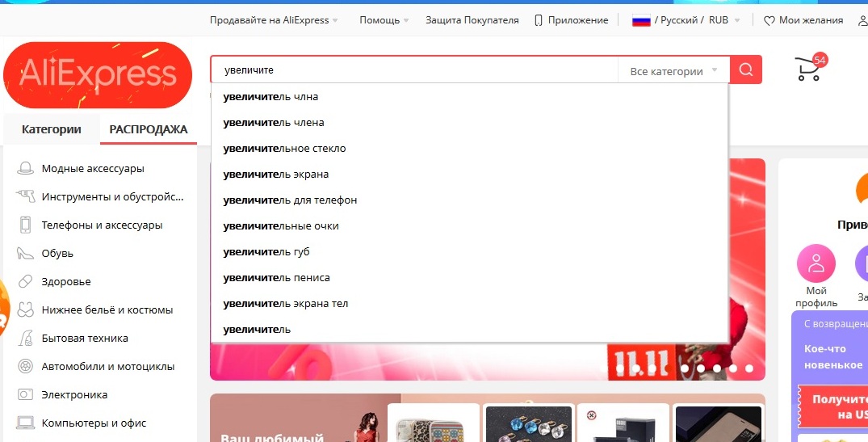Open the shopping cart icon

pyautogui.click(x=809, y=68)
